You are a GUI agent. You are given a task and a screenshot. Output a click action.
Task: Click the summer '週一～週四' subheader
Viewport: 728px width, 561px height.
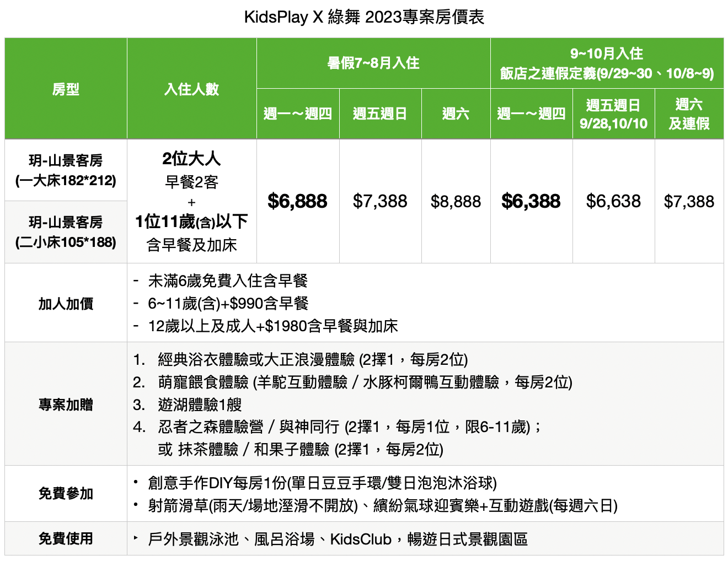click(298, 114)
